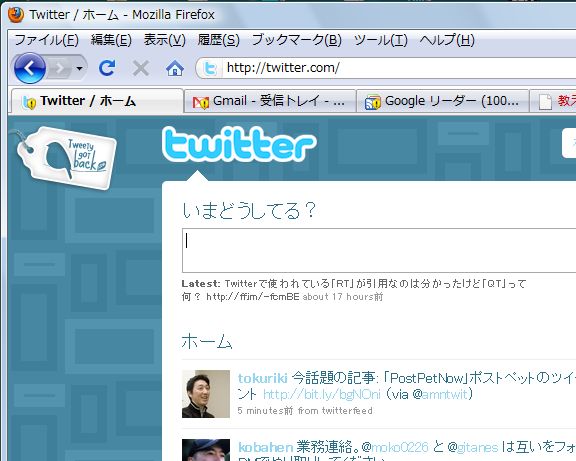This screenshot has height=461, width=576.
Task: Click the about 17 hours前 timestamp
Action: pyautogui.click(x=343, y=297)
